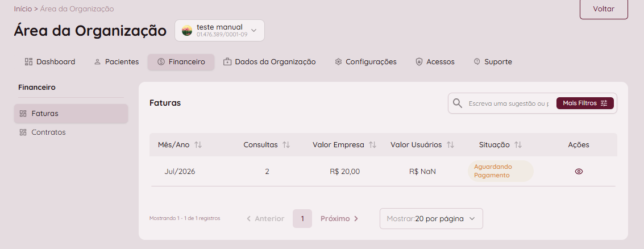Sort by Valor Usuários arrows icon

coord(450,145)
